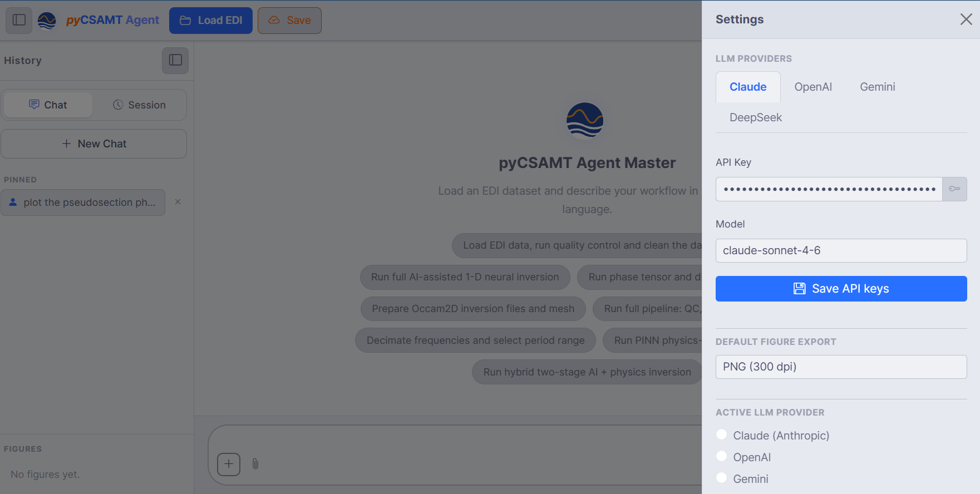Image resolution: width=980 pixels, height=494 pixels.
Task: Click Save API keys button
Action: [x=841, y=289]
